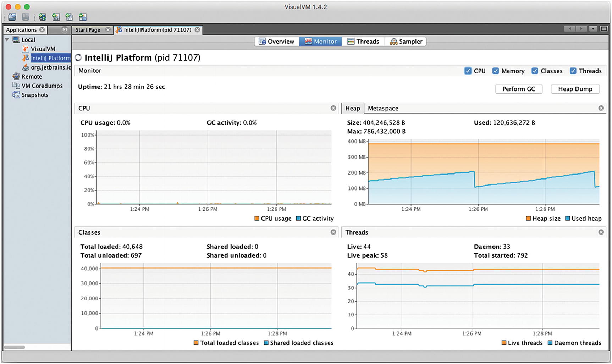Click Add VM Coredump toolbar icon
The height and width of the screenshot is (364, 612).
[x=69, y=17]
